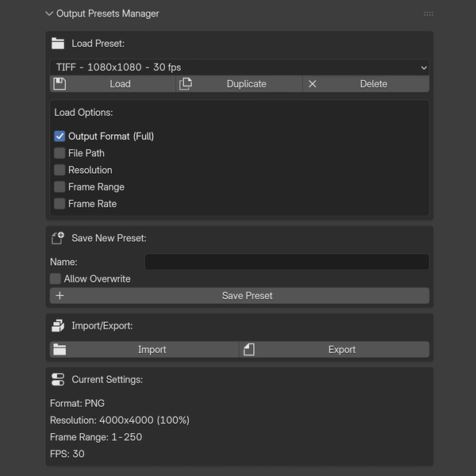This screenshot has height=476, width=476.
Task: Click the Save New Preset header icon
Action: (x=58, y=238)
